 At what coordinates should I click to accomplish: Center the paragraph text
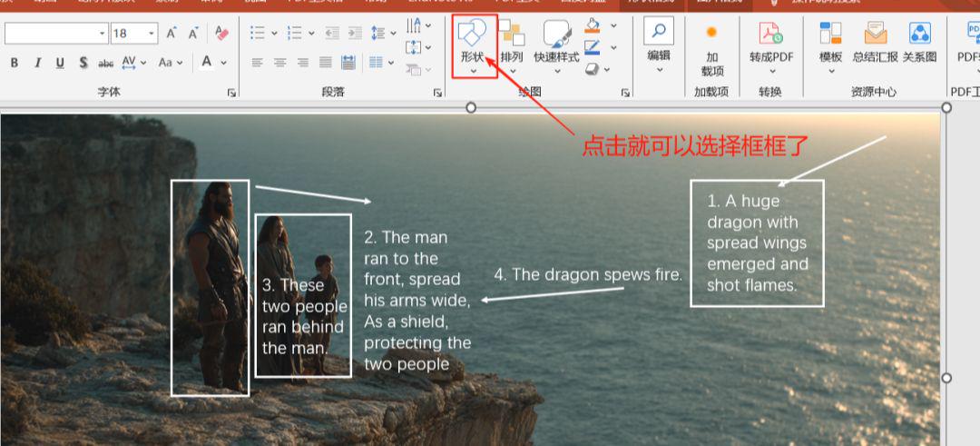[280, 63]
